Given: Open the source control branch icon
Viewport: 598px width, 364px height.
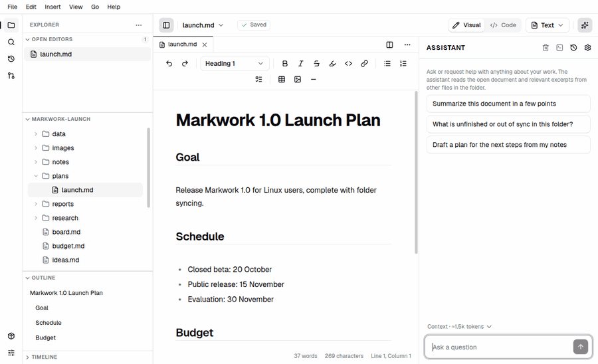Looking at the screenshot, I should tap(11, 76).
